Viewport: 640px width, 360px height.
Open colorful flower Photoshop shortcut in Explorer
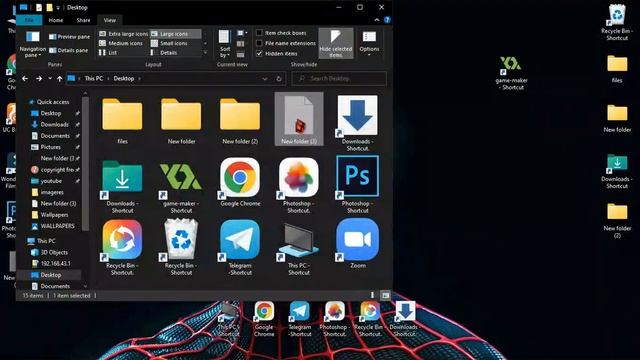[299, 185]
